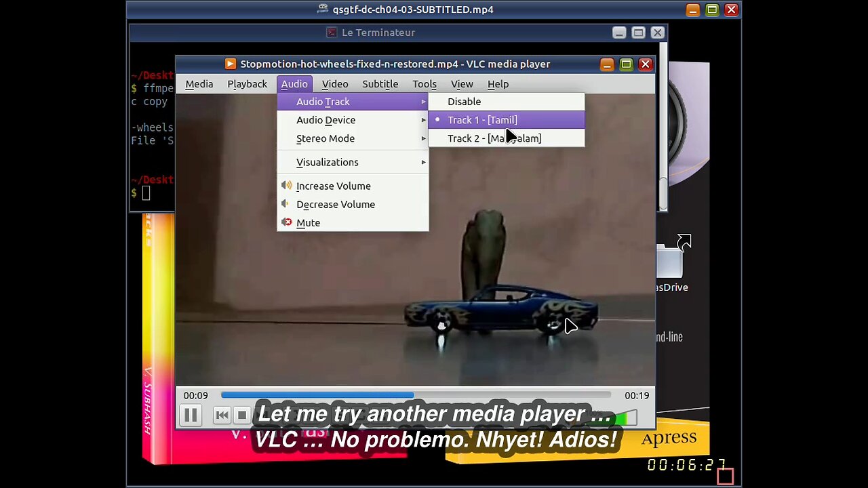Toggle elapsed time display 00:09
This screenshot has height=488, width=868.
click(x=195, y=396)
